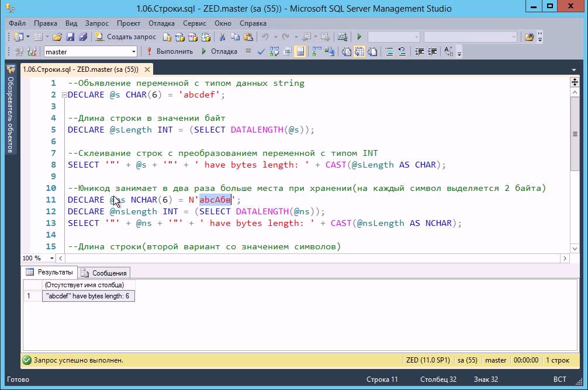Open the New Project icon
588x390 pixels.
tap(18, 37)
